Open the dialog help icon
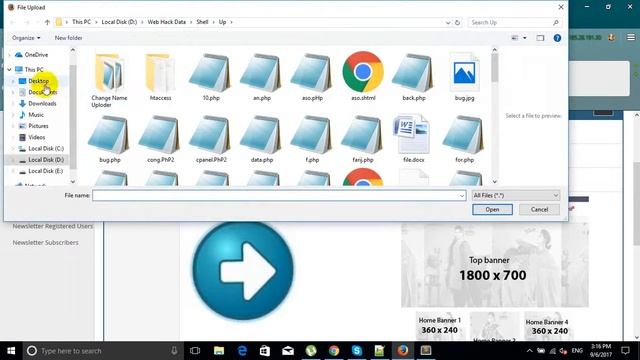The image size is (640, 360). click(557, 38)
